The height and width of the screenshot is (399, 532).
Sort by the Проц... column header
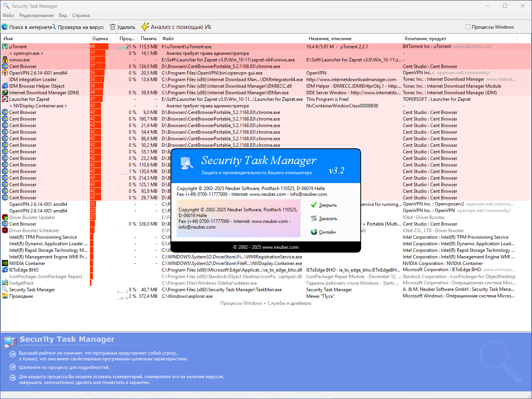(x=127, y=39)
